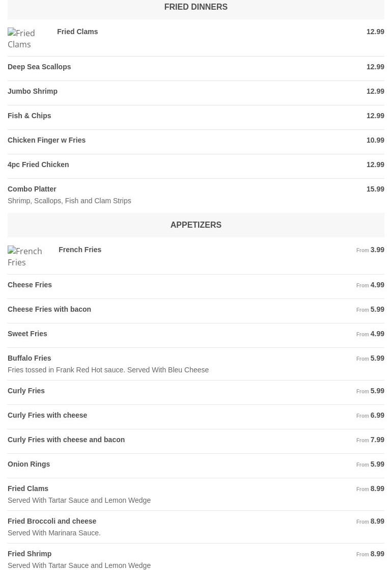This screenshot has height=570, width=392.
Task: Click the Appetizers section header
Action: [195, 225]
